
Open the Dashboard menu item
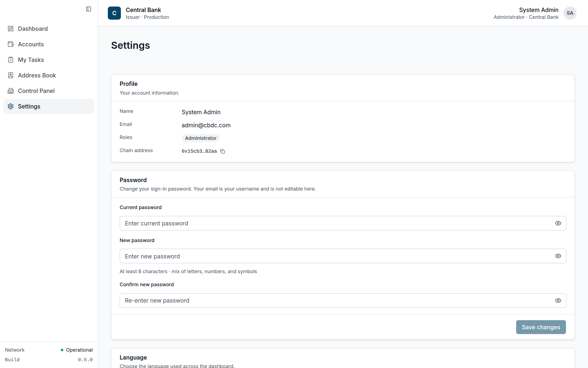[x=49, y=29]
